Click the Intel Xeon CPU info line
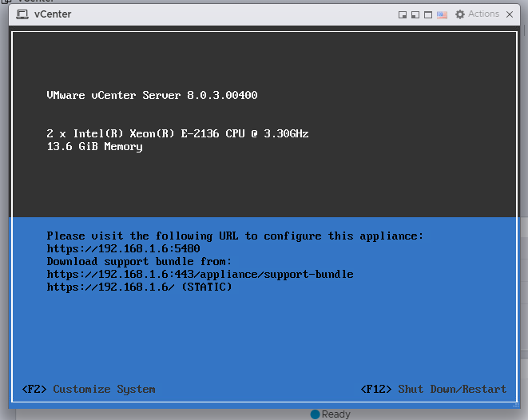This screenshot has height=420, width=528. (x=177, y=133)
